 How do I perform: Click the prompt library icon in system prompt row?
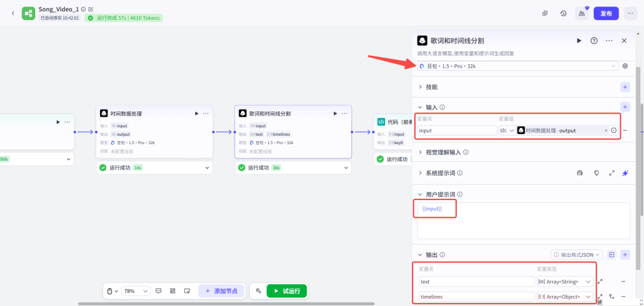[x=579, y=173]
